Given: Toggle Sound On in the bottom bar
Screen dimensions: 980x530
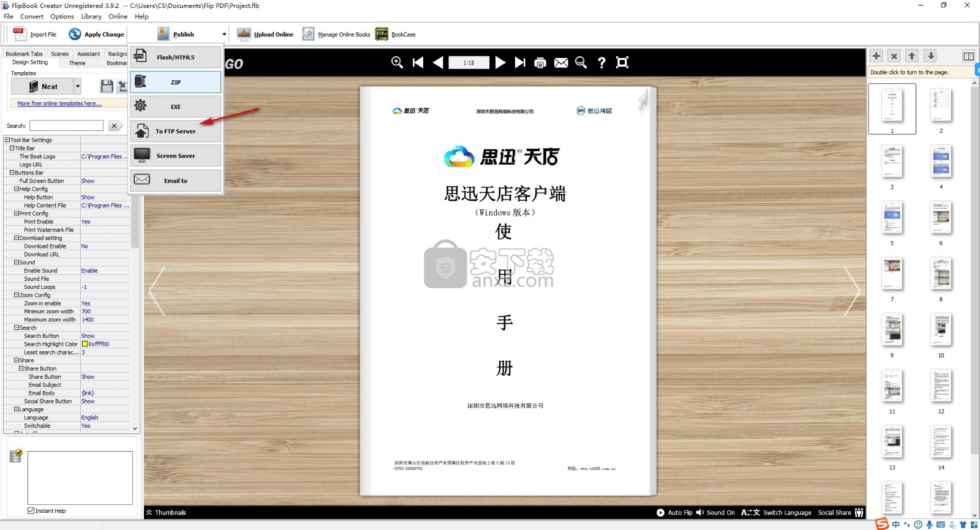Looking at the screenshot, I should 715,513.
